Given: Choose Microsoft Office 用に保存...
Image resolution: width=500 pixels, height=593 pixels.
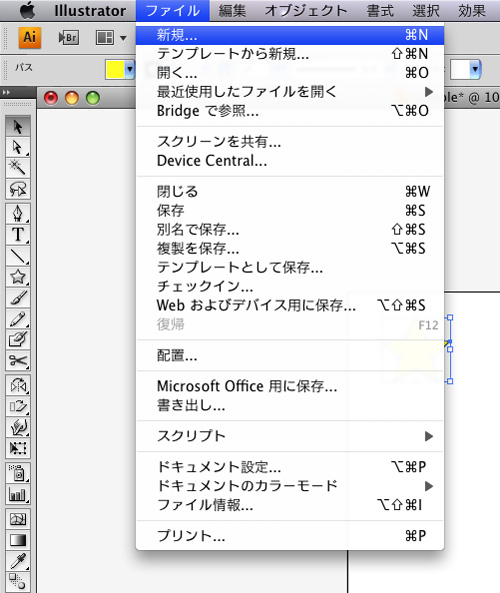Looking at the screenshot, I should [x=290, y=386].
